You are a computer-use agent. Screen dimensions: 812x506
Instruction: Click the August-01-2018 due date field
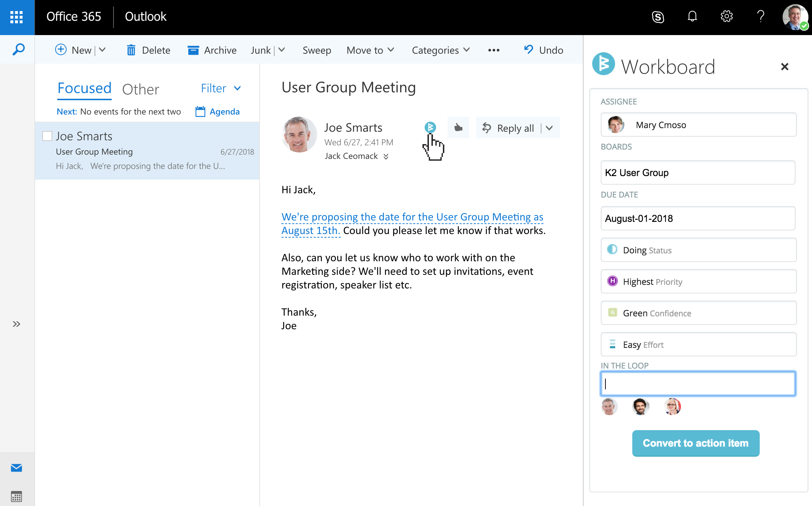pyautogui.click(x=698, y=218)
